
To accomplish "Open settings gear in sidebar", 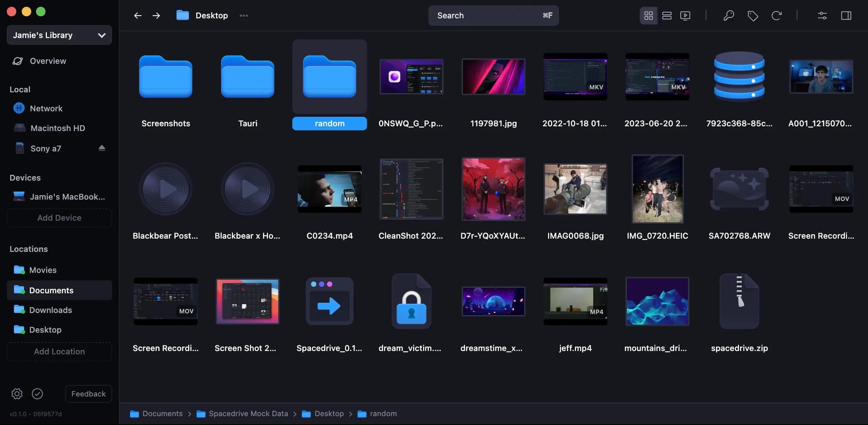I will [17, 394].
